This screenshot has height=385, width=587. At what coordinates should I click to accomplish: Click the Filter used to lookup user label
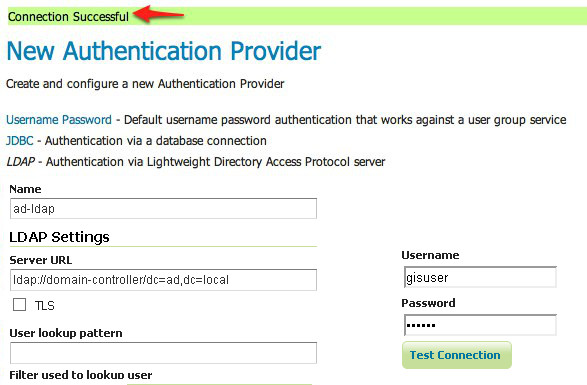[81, 375]
